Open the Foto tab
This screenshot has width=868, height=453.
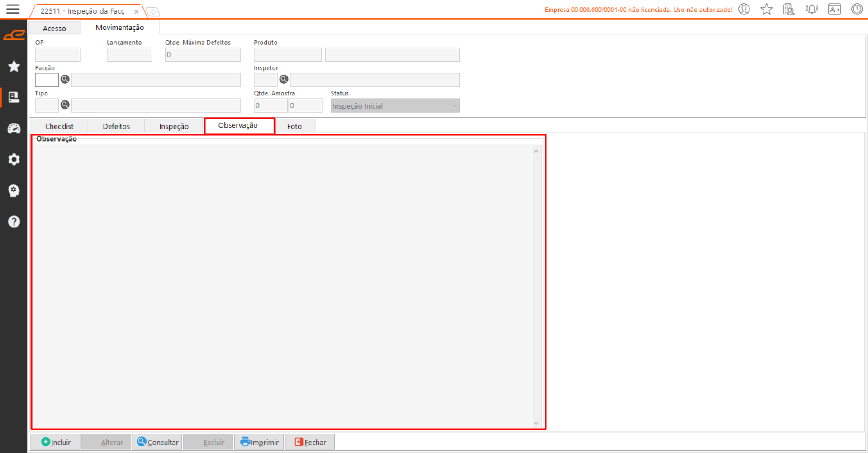point(294,126)
